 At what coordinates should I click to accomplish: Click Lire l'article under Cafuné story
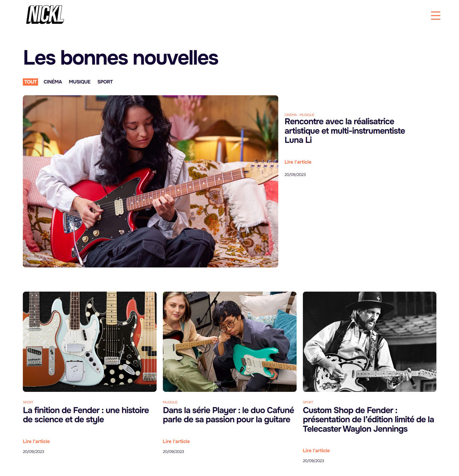(176, 441)
